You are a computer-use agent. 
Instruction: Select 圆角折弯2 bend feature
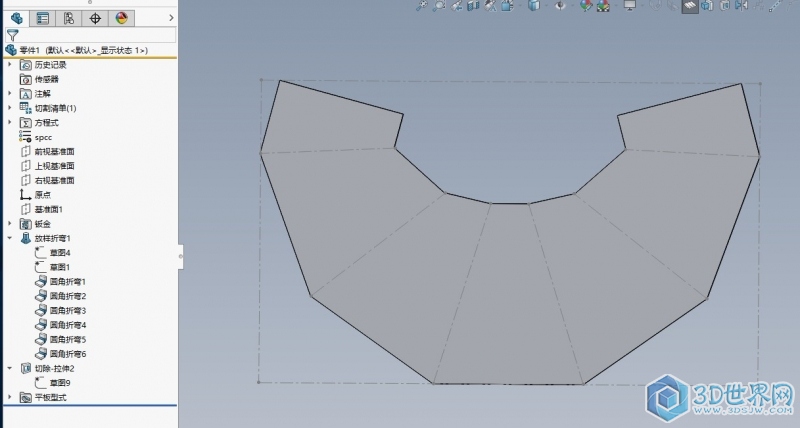[60, 296]
